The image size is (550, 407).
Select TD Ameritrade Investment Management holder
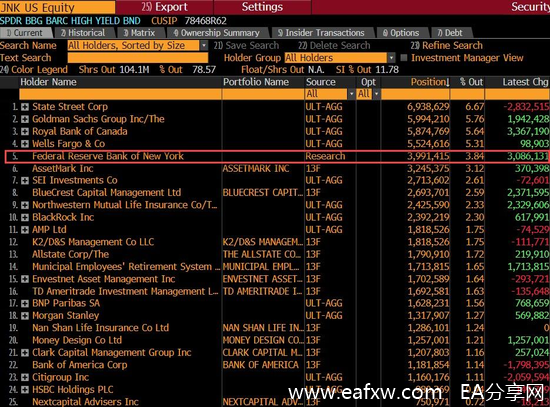point(125,292)
